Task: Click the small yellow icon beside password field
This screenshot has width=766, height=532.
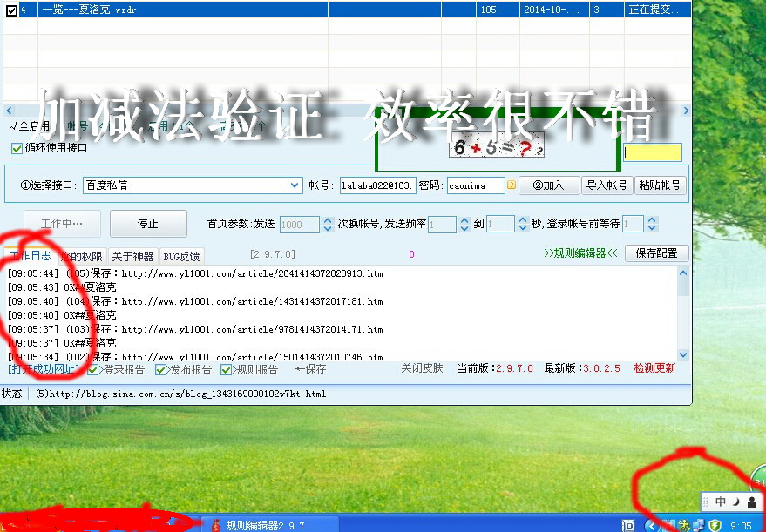Action: pyautogui.click(x=512, y=185)
